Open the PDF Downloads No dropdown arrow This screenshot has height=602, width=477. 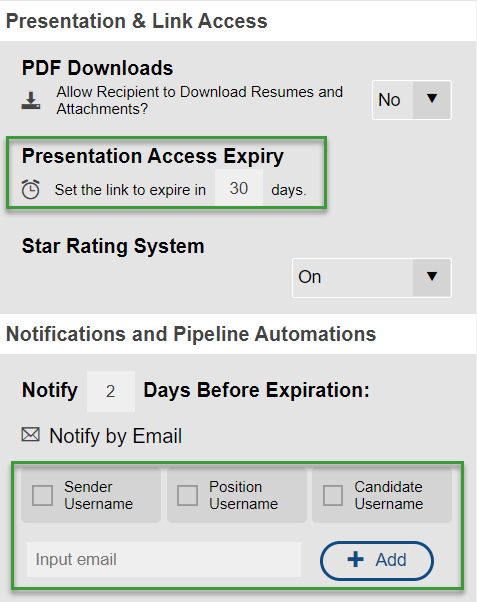click(x=432, y=100)
